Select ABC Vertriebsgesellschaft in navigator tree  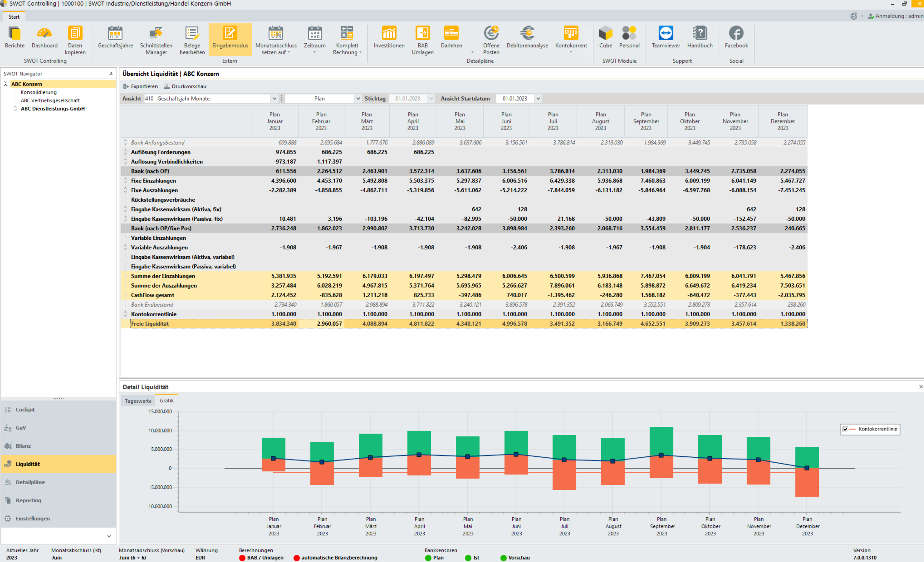50,100
